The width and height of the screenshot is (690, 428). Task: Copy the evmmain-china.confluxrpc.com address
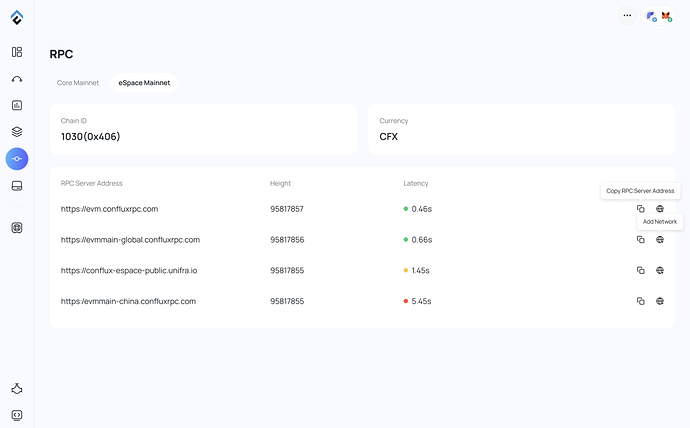pos(641,301)
